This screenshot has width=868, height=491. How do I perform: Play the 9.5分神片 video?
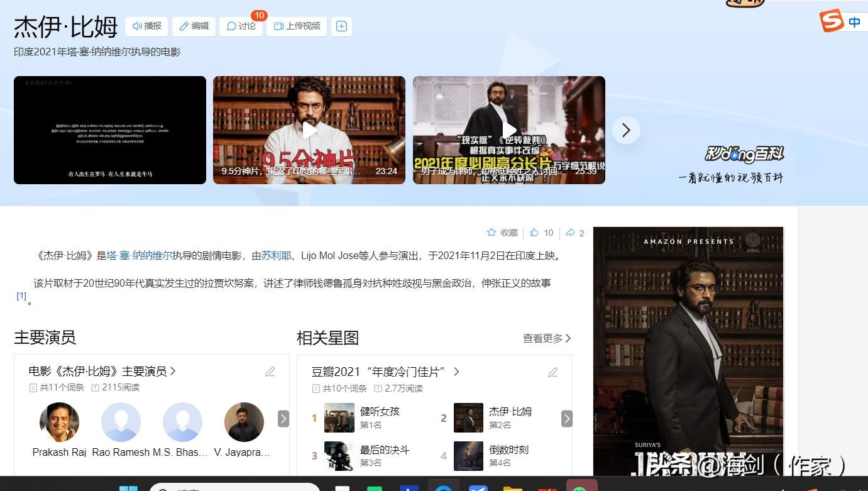pos(309,130)
